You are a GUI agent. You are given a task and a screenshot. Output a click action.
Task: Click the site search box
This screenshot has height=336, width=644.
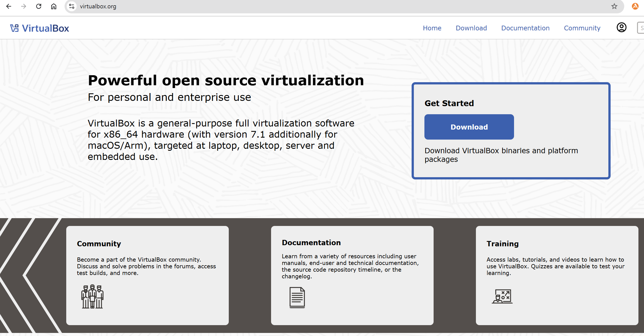(641, 28)
